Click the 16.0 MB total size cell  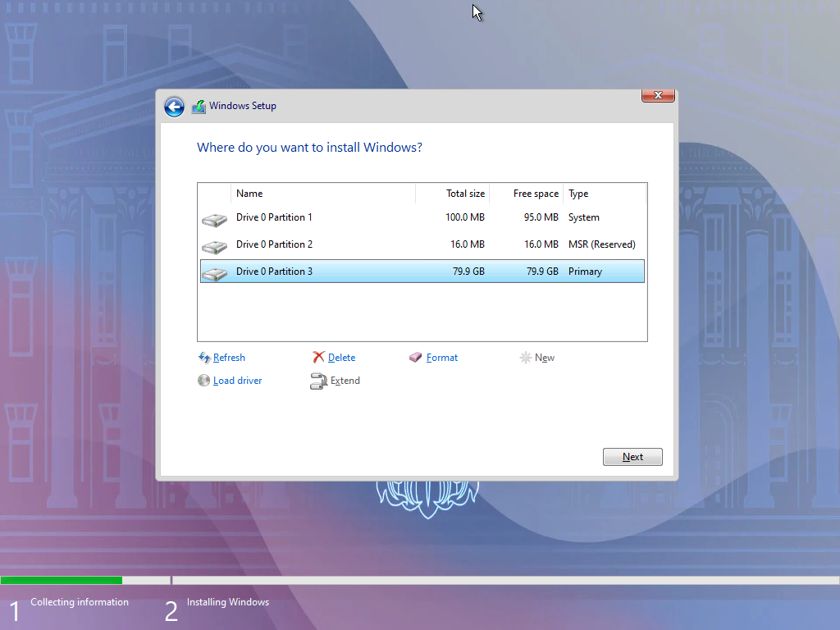point(467,244)
